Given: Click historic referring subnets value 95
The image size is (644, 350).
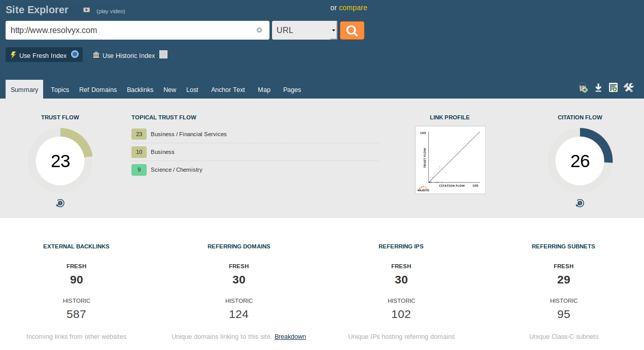Looking at the screenshot, I should 564,314.
